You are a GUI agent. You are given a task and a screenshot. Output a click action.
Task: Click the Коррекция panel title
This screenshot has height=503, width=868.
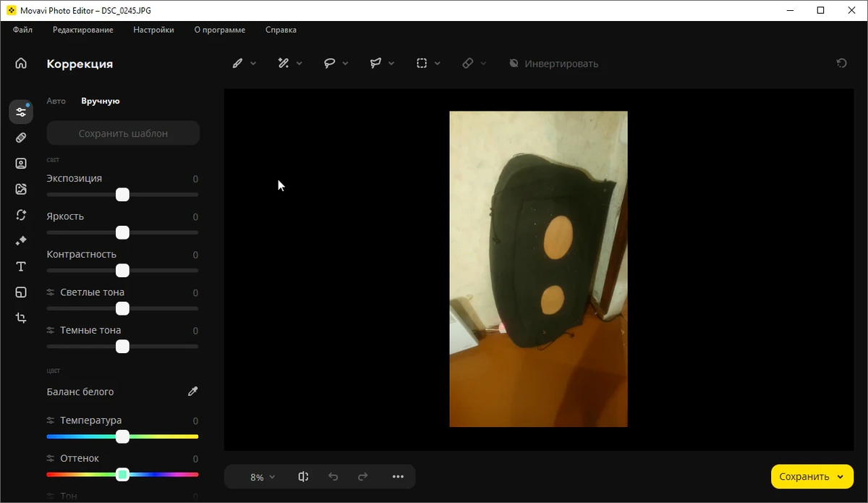click(80, 64)
